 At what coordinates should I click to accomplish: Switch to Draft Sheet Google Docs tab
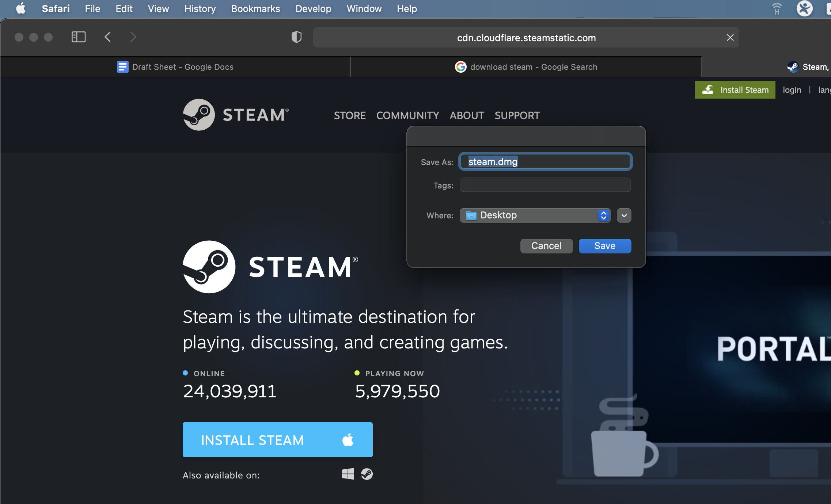[x=175, y=67]
